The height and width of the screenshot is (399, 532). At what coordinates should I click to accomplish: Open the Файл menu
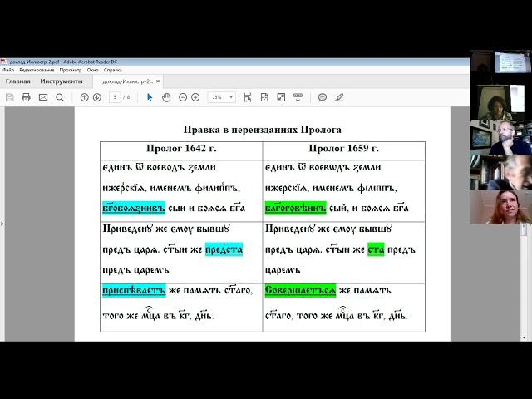(x=8, y=71)
